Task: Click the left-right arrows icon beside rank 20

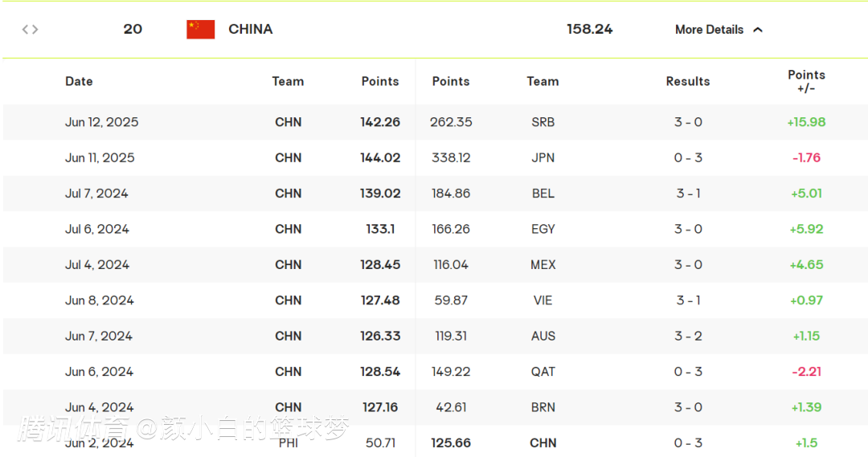Action: pyautogui.click(x=30, y=30)
